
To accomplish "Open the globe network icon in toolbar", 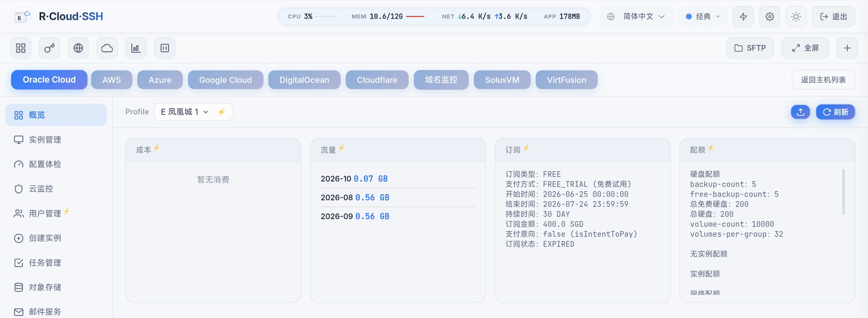I will click(x=78, y=48).
